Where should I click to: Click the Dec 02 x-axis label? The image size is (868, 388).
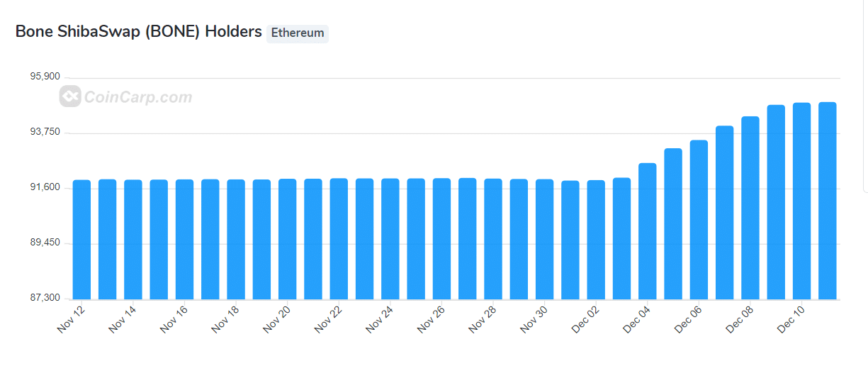585,319
